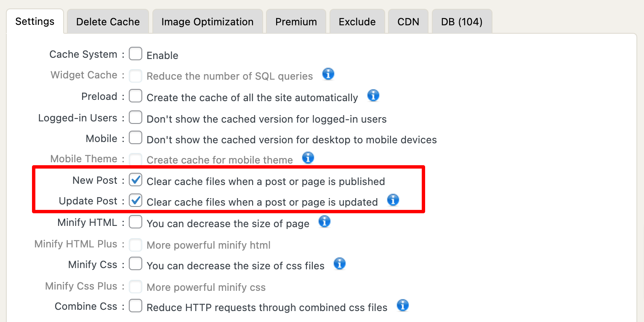Check the Mobile checkbox

[x=136, y=137]
